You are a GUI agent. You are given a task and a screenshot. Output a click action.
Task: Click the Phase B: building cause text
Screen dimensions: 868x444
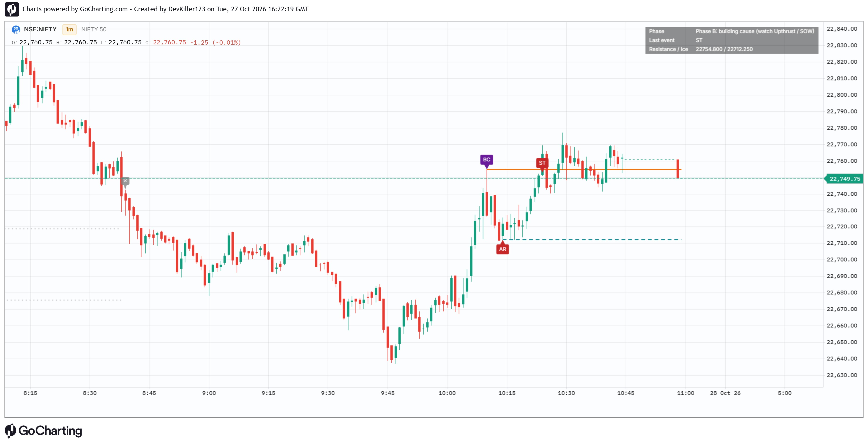click(755, 31)
